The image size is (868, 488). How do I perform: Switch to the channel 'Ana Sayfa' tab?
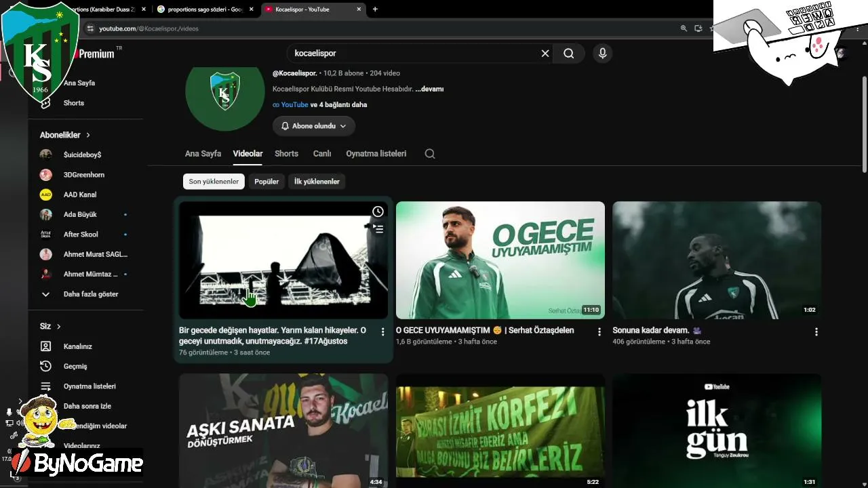coord(203,154)
